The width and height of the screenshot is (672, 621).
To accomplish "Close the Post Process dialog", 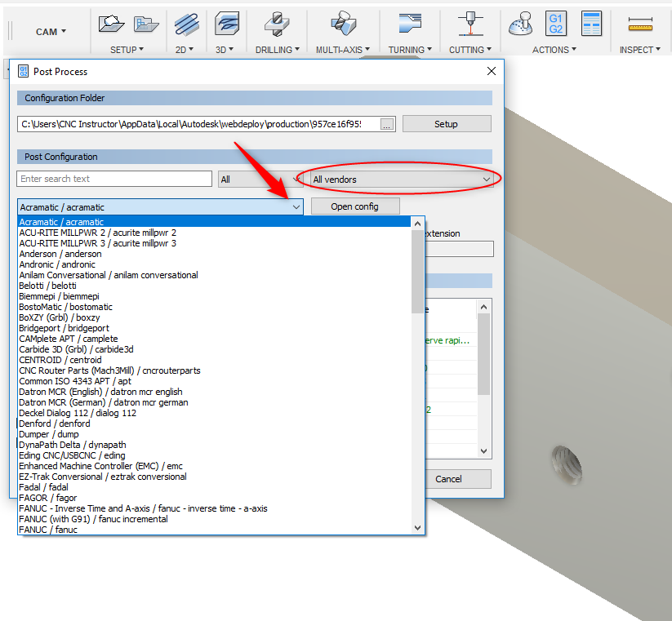I will 492,71.
